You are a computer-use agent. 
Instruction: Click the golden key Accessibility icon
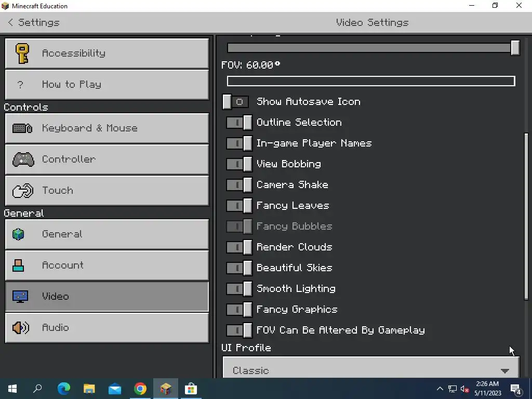(x=22, y=54)
